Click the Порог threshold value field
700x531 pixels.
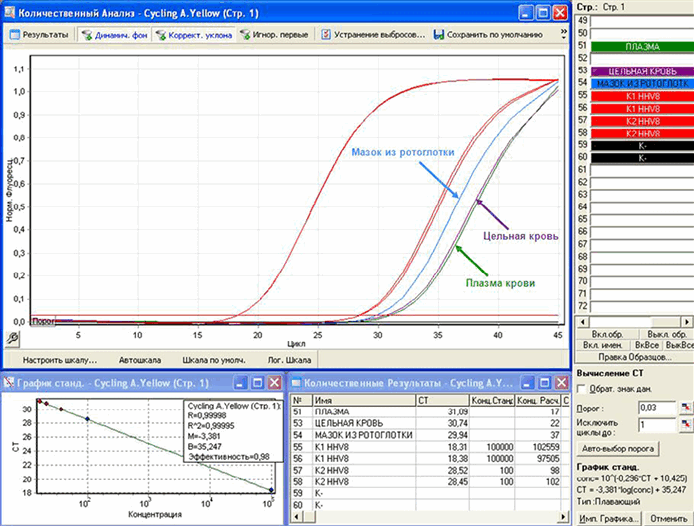tap(655, 408)
